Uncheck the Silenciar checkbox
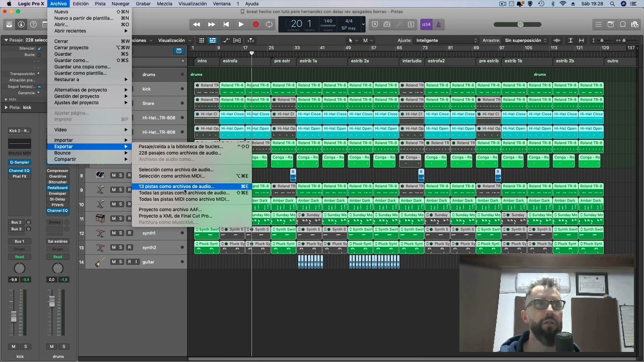Image resolution: width=644 pixels, height=362 pixels. (x=38, y=48)
